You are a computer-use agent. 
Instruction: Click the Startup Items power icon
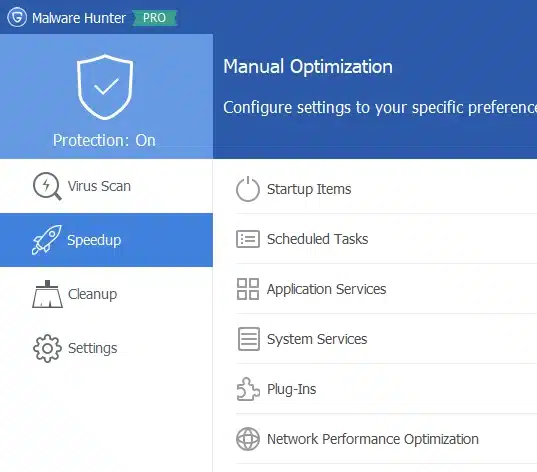pos(248,189)
